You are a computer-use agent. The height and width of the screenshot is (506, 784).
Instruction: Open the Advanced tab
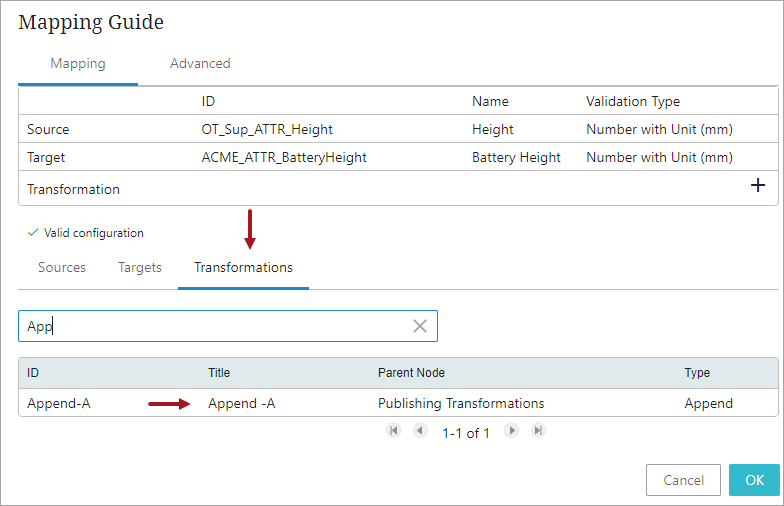(x=200, y=64)
